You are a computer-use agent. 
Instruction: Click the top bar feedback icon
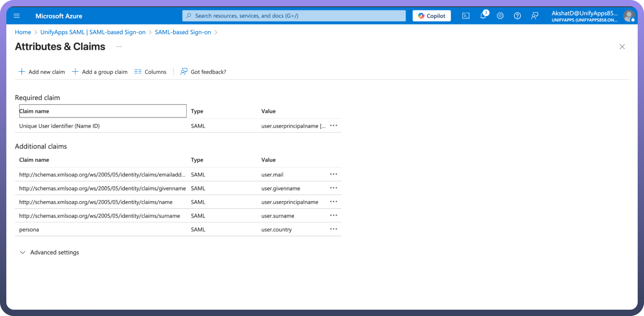(535, 16)
